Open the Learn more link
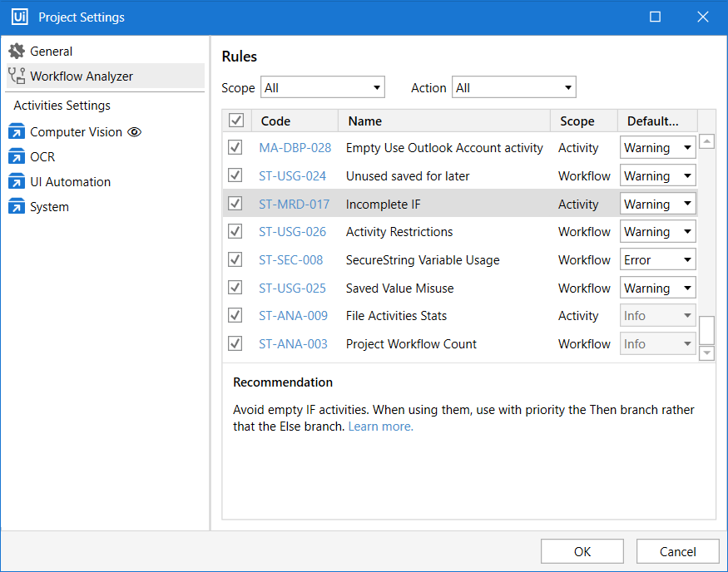This screenshot has width=728, height=572. click(380, 427)
